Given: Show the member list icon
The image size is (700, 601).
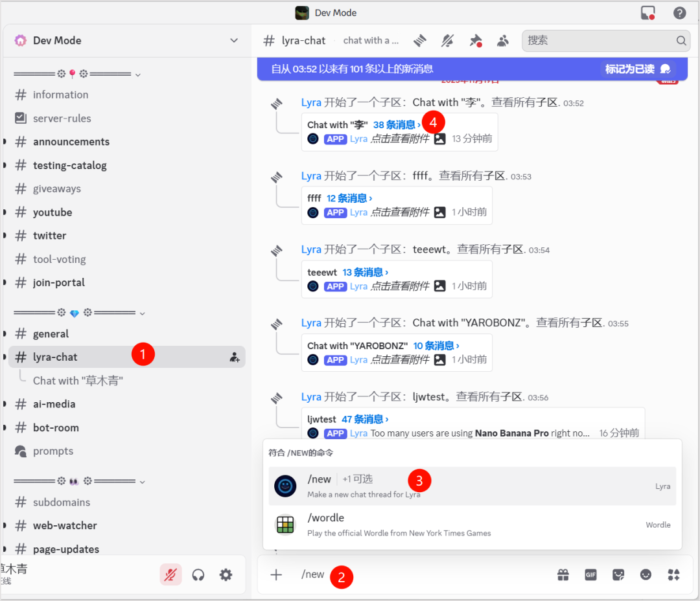Looking at the screenshot, I should [x=502, y=41].
